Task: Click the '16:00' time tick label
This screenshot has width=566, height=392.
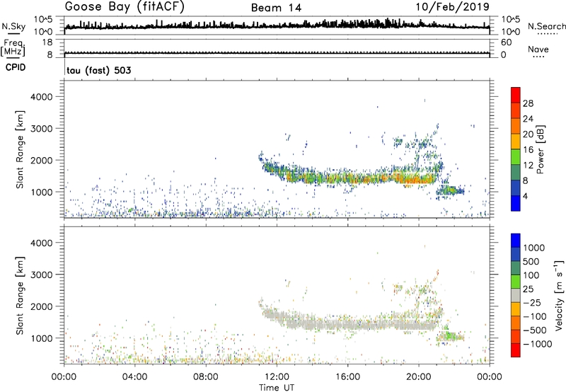Action: click(347, 377)
